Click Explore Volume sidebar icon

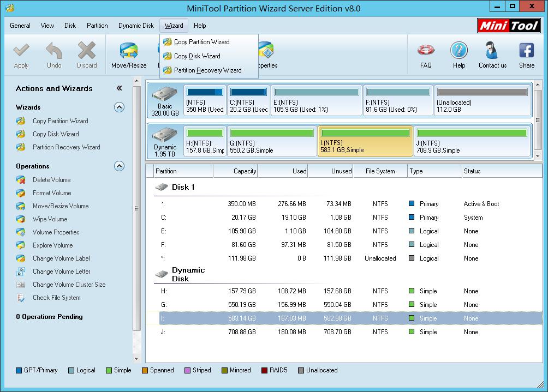[21, 245]
